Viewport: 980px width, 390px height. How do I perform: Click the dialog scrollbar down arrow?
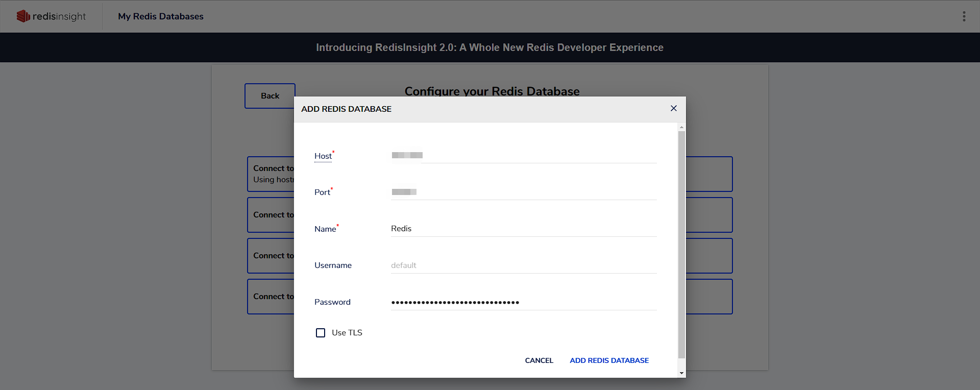(681, 373)
